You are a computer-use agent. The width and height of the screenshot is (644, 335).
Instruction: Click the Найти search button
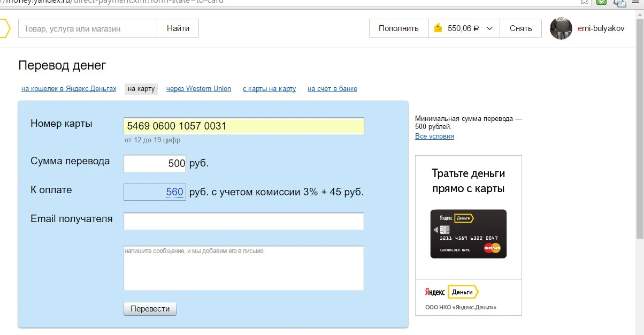point(178,28)
